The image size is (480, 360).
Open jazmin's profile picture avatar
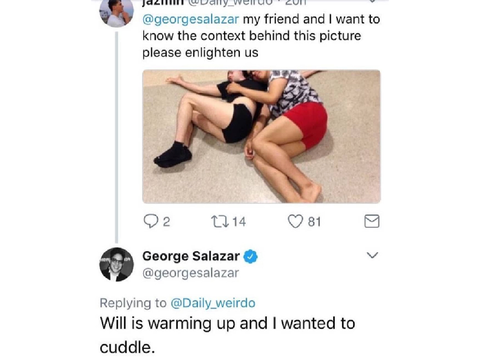(116, 13)
